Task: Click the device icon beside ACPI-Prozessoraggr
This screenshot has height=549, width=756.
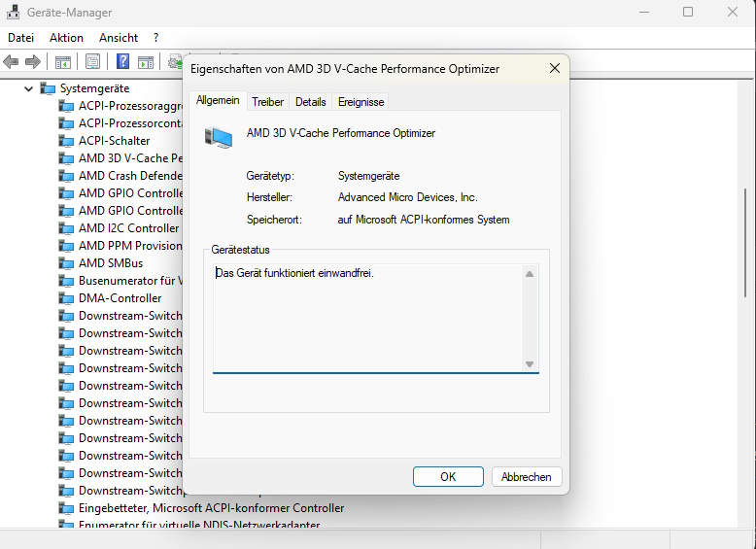Action: pos(66,106)
